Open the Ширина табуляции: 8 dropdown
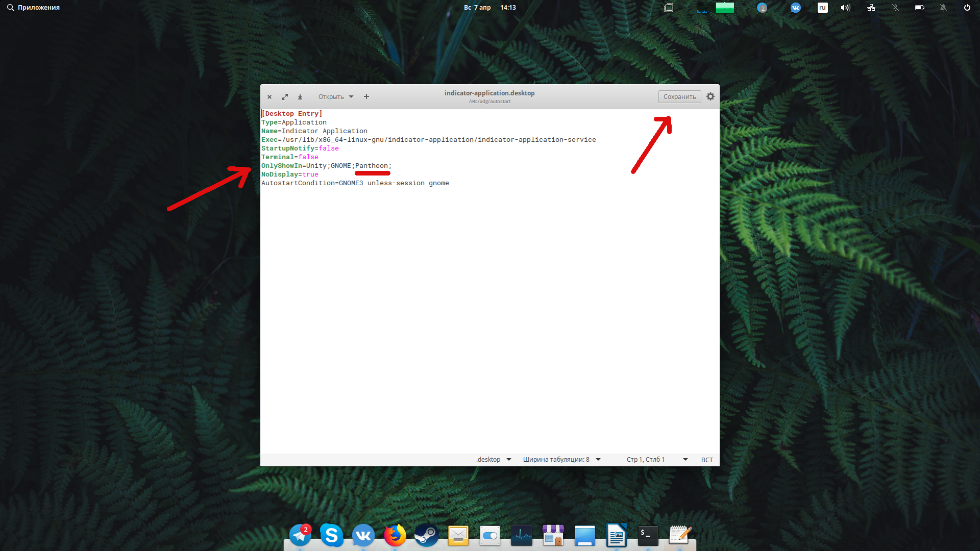 (x=561, y=460)
